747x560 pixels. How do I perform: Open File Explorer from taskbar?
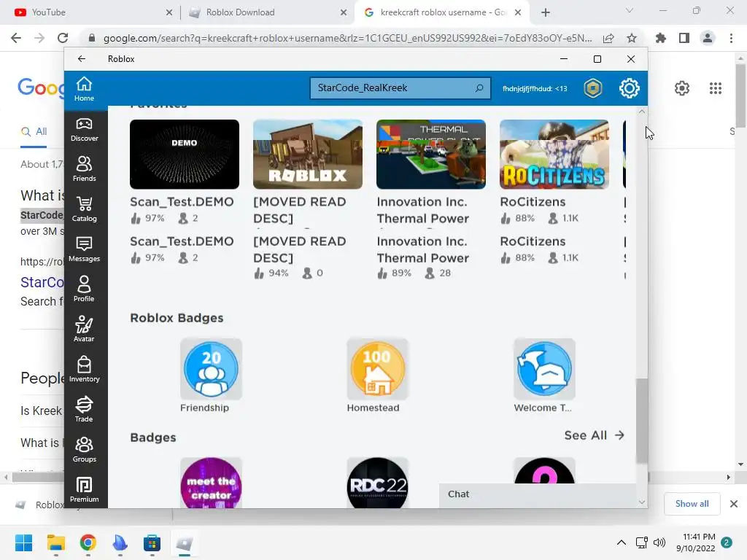pos(55,542)
